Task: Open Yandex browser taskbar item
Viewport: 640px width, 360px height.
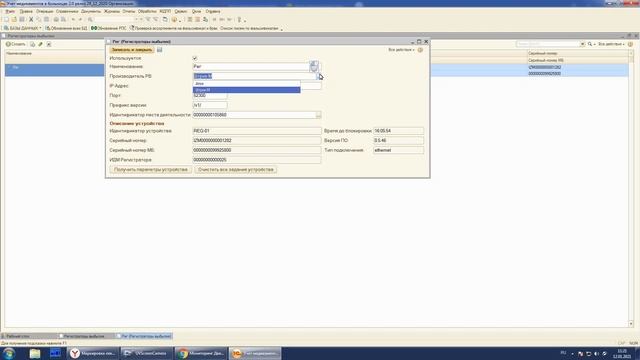Action: (x=92, y=353)
